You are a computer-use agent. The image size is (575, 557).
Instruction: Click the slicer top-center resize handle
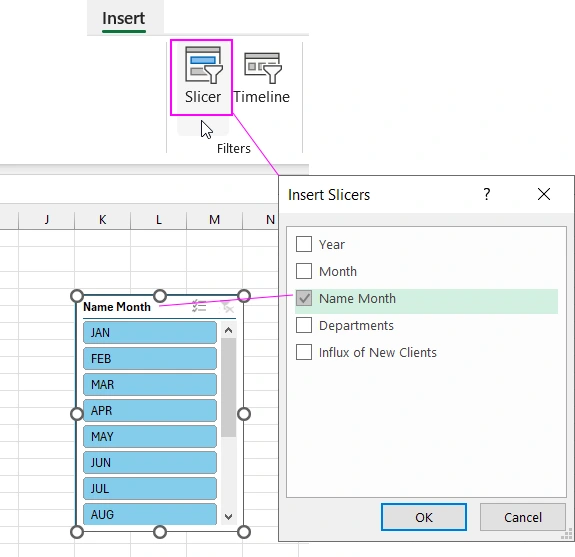click(x=160, y=296)
